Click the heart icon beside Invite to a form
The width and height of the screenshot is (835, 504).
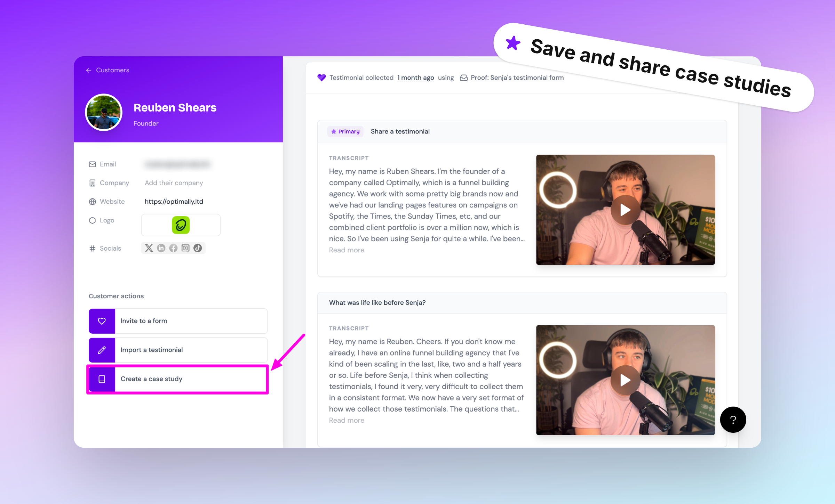[102, 321]
